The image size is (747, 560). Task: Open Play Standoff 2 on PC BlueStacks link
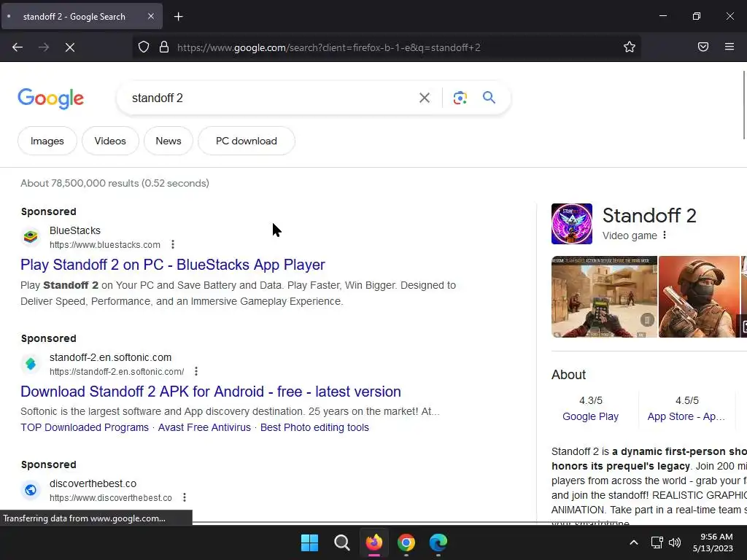tap(172, 265)
